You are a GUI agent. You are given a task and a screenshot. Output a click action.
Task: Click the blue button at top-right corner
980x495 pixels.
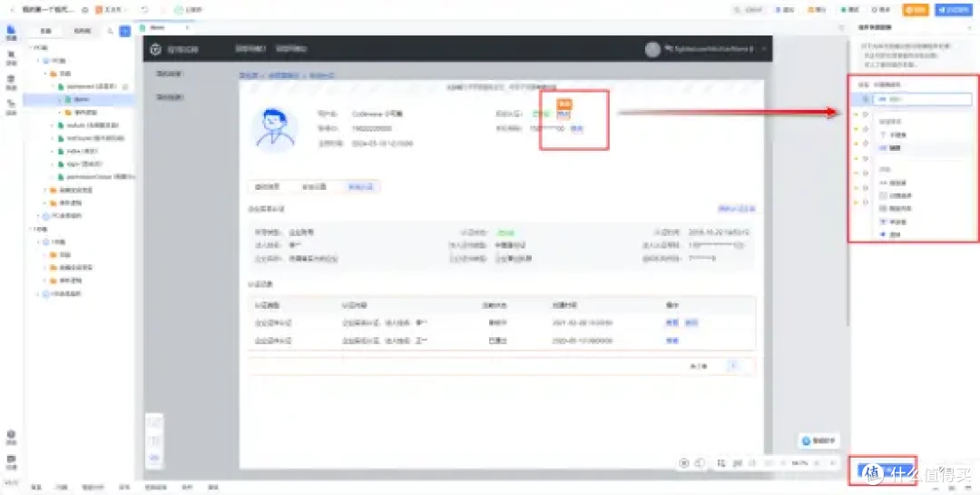pyautogui.click(x=954, y=10)
